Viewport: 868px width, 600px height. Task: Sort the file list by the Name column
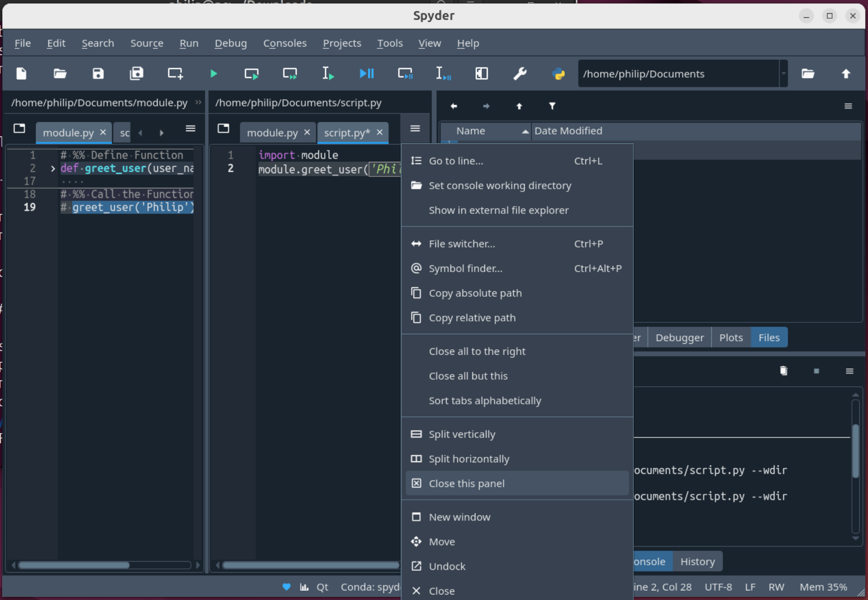[486, 131]
